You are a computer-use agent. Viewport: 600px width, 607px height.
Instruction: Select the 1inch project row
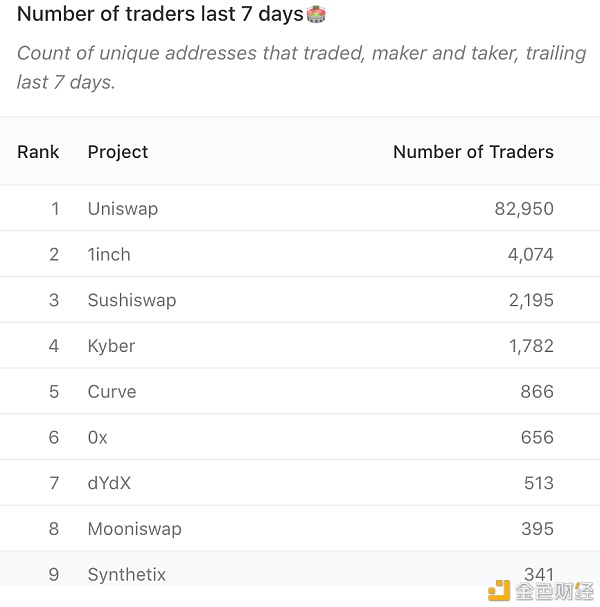[x=300, y=254]
